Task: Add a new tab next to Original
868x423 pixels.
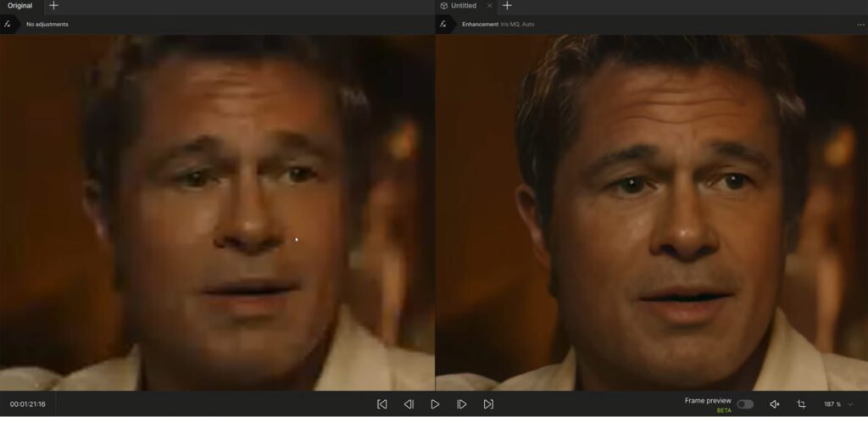Action: point(53,6)
